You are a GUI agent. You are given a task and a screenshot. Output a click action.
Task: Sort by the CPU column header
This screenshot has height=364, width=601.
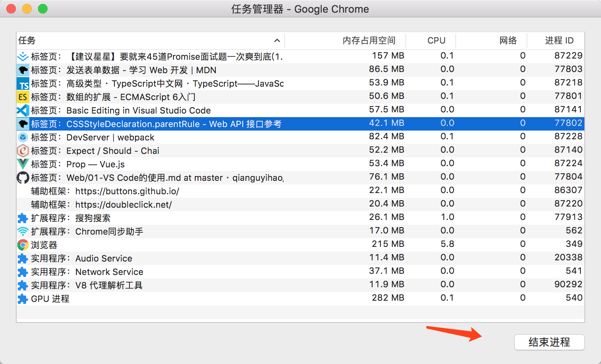436,40
